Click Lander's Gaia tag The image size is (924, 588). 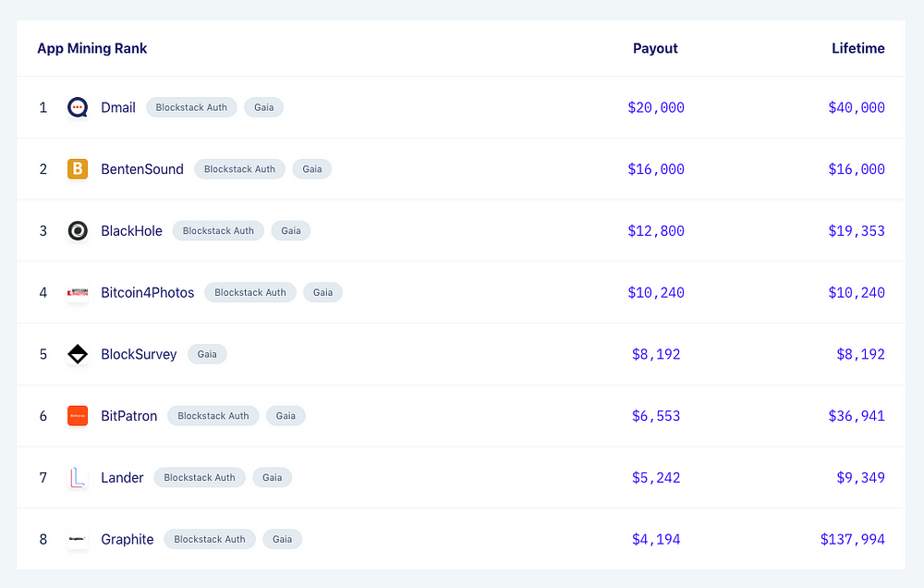(273, 478)
